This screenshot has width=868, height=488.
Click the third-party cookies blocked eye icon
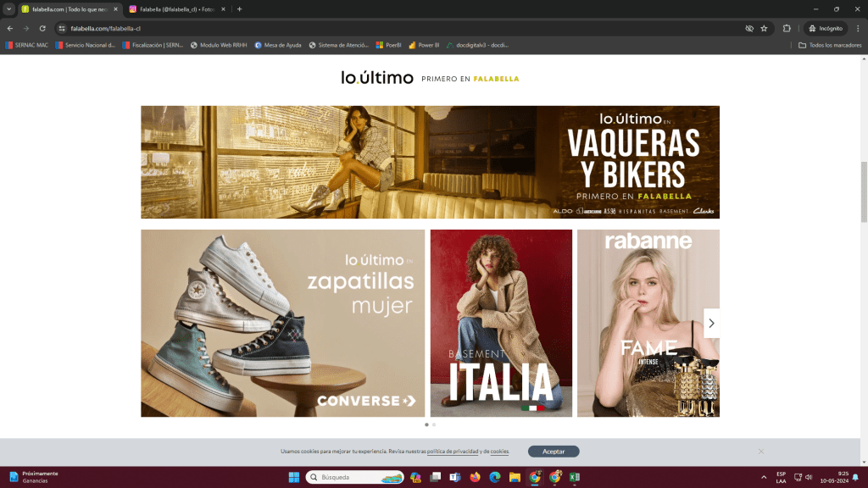pos(749,28)
